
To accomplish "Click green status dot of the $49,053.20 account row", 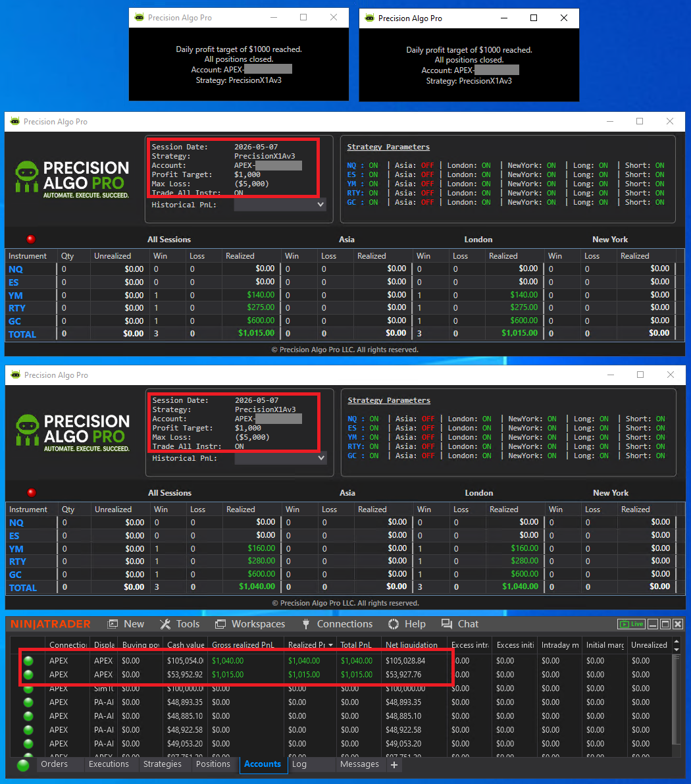I will pyautogui.click(x=28, y=743).
